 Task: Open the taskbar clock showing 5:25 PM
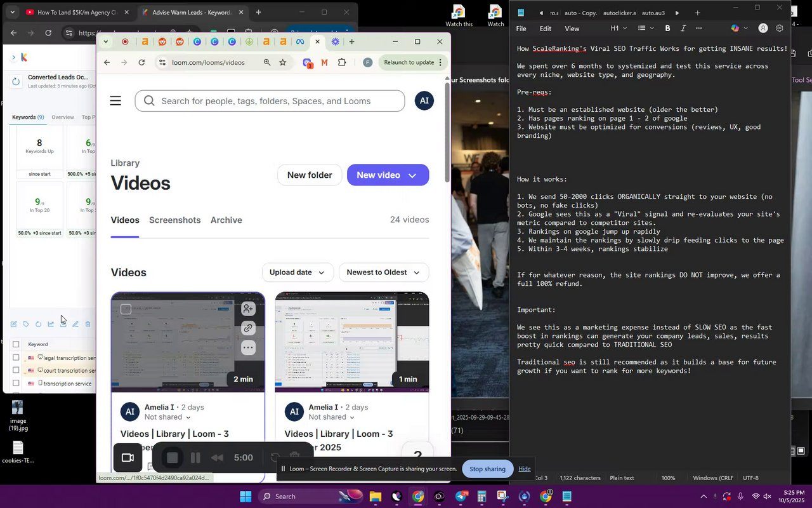click(790, 497)
